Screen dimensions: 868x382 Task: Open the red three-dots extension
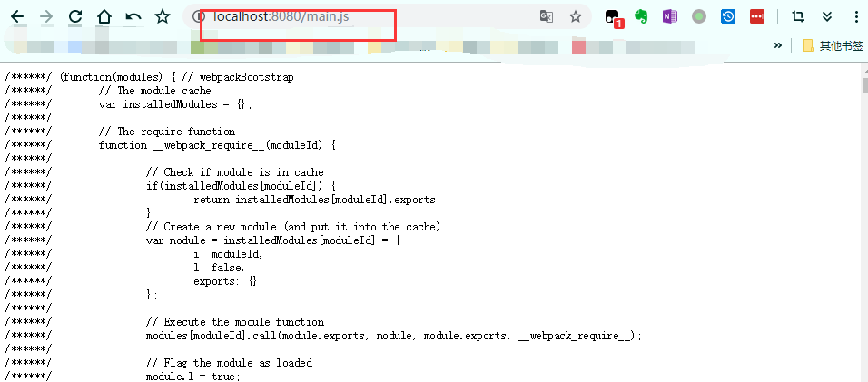(x=756, y=16)
